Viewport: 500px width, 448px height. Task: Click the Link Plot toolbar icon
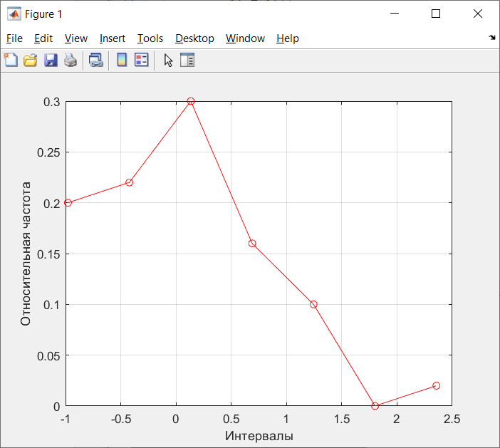96,60
